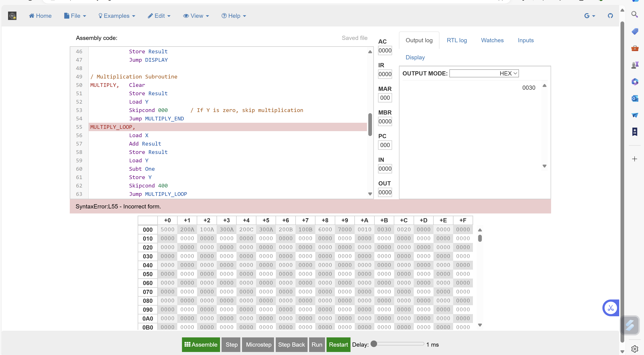Expand the View menu
Screen dimensions: 644x355
coord(196,15)
